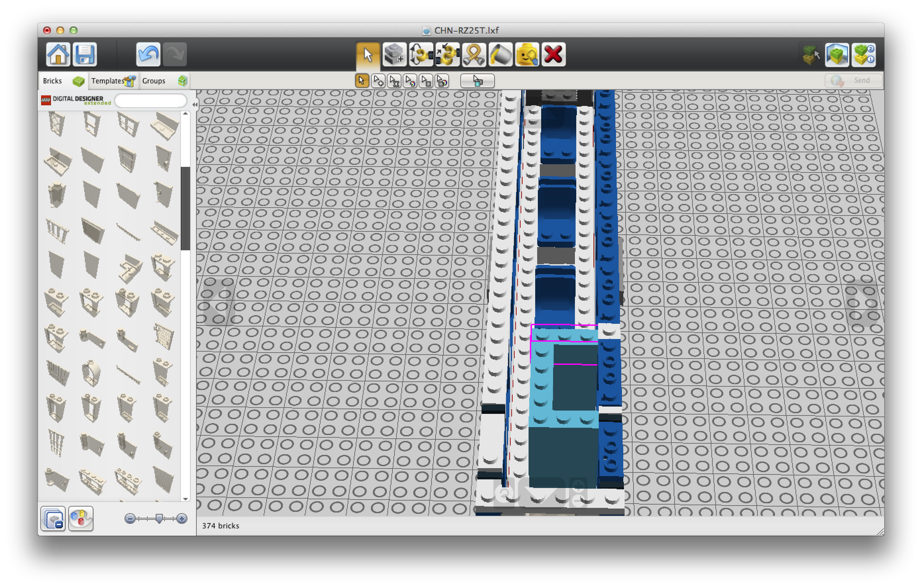Click the red X Delete tool

click(x=553, y=55)
